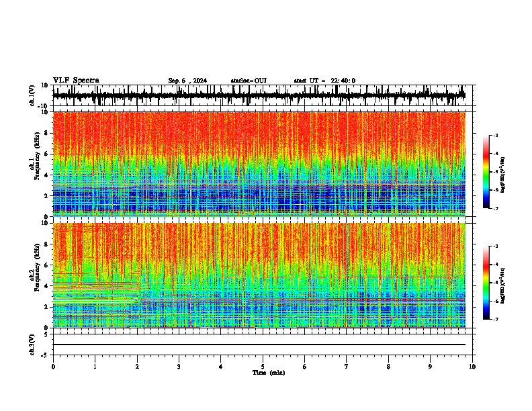Click the "VLF Spectra" title text

(76, 81)
